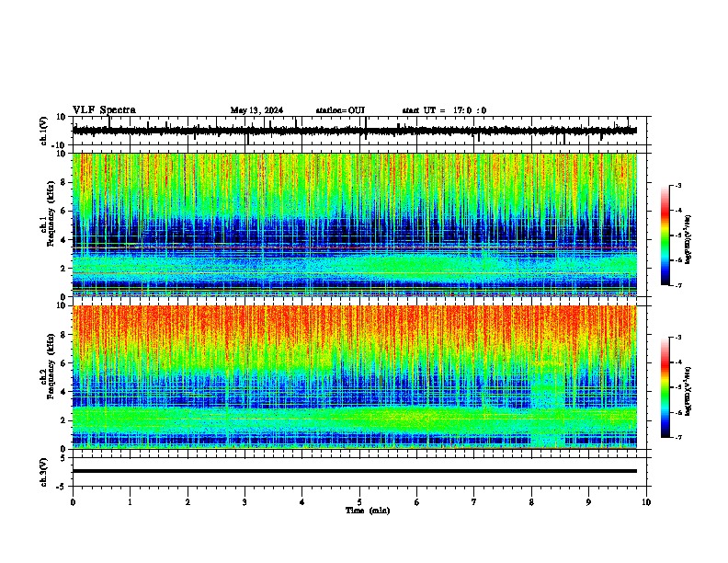Click the ch.1 "Frequency (kHz)" axis label
The image size is (728, 563).
pos(51,214)
